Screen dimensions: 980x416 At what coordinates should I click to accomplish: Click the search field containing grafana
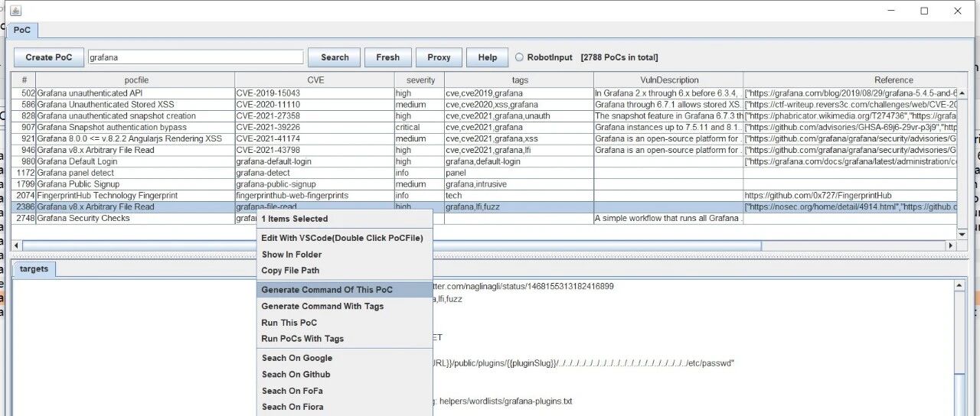click(x=195, y=57)
